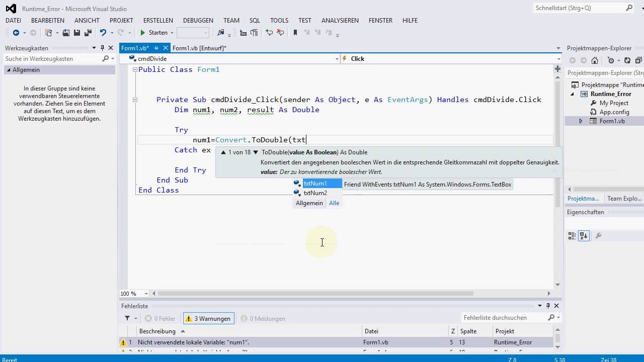Screen dimensions: 644x362
Task: Click the pending changes filter clock icon
Action: tap(611, 60)
